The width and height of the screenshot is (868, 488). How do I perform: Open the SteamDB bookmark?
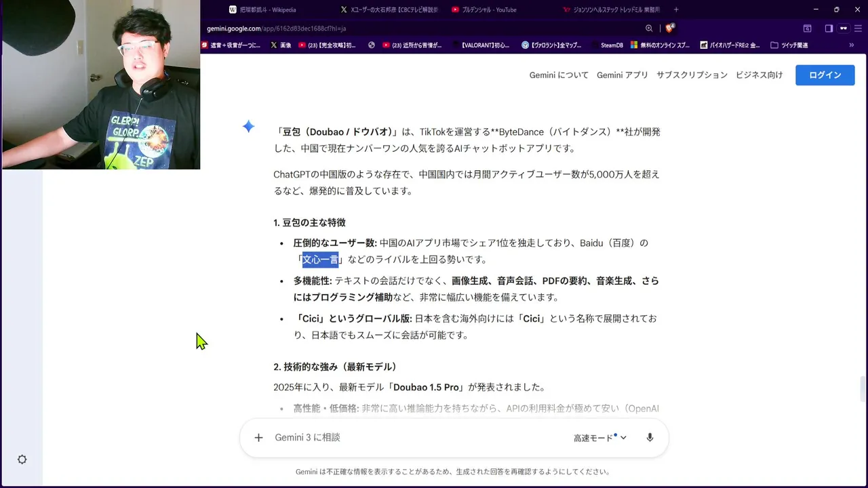click(606, 45)
